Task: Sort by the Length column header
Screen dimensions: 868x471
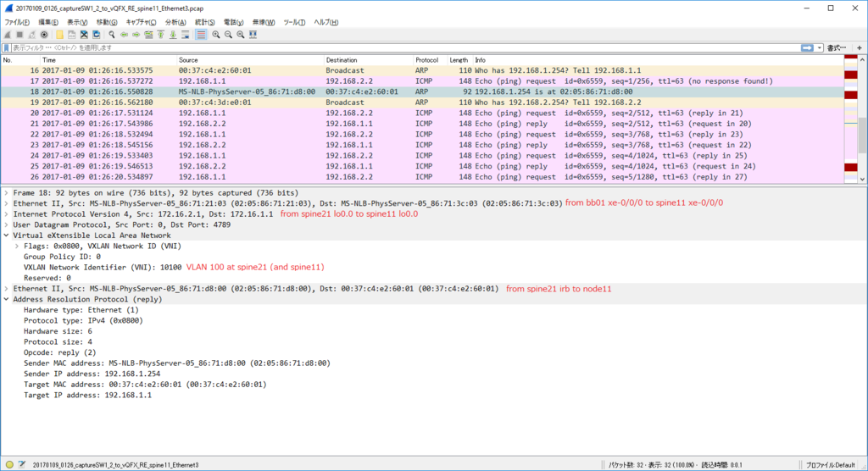Action: coord(459,60)
